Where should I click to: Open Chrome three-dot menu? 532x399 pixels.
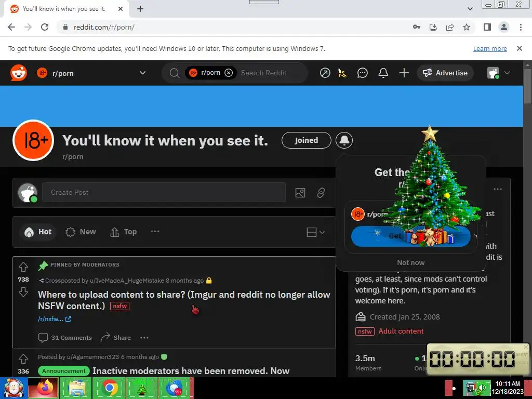[x=521, y=27]
